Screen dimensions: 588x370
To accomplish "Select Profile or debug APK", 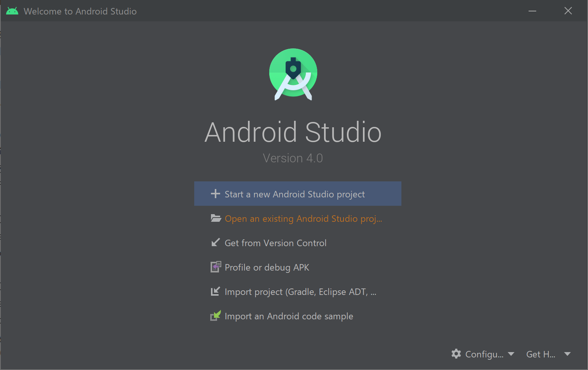I will click(x=298, y=267).
